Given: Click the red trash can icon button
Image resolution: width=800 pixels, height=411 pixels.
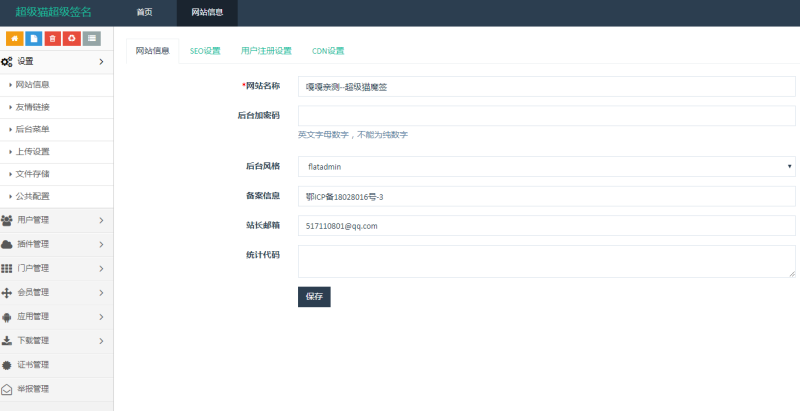Looking at the screenshot, I should 53,38.
